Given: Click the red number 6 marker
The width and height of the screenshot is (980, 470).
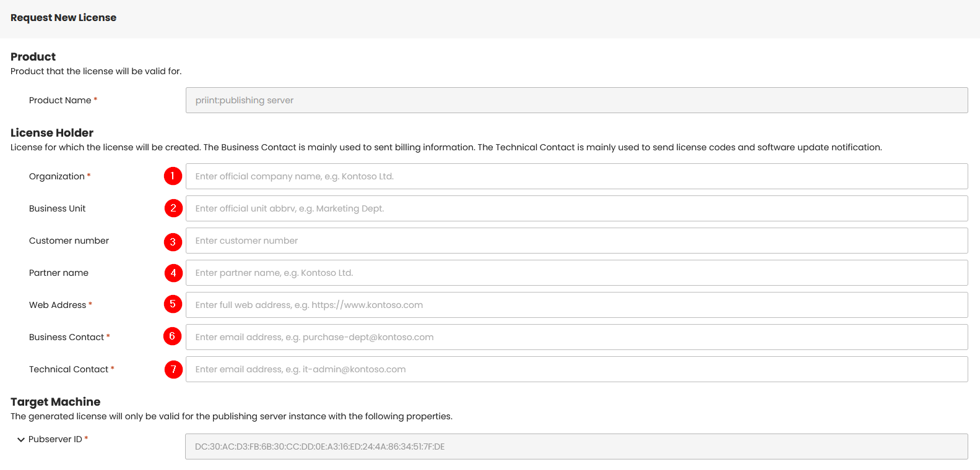Looking at the screenshot, I should pyautogui.click(x=173, y=336).
